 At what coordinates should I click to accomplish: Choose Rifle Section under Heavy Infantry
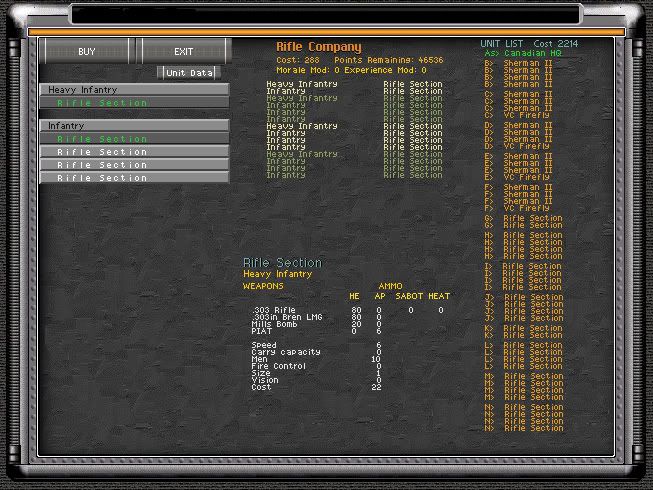[x=134, y=103]
